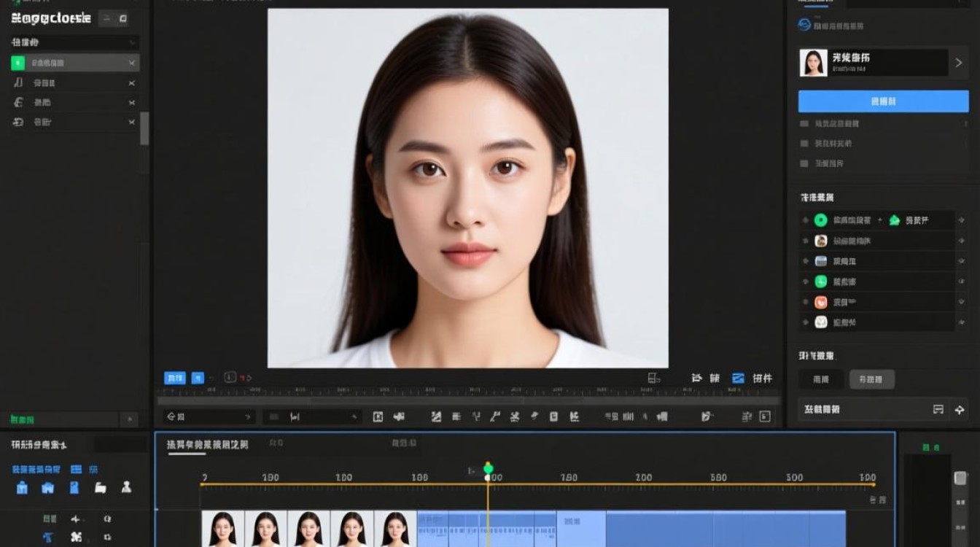980x547 pixels.
Task: Click the volume slider handle at bottom right
Action: pyautogui.click(x=960, y=478)
